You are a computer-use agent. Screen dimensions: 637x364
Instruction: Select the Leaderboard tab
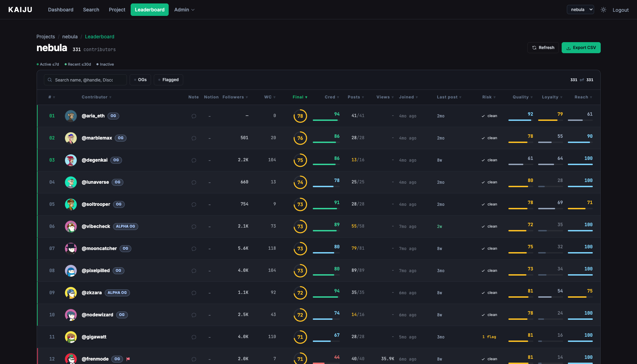(x=150, y=10)
